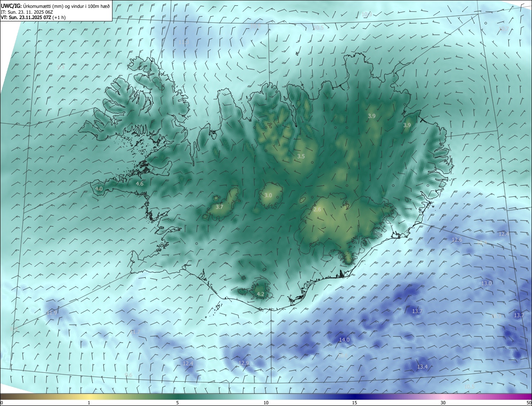Click the 'VT: Sun. 23.11.2025 07Z (+1 h)' line

(33, 17)
